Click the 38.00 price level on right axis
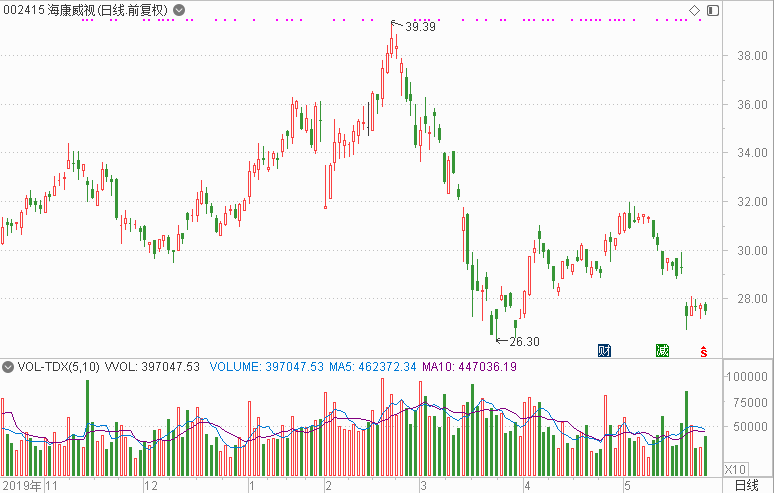 coord(752,56)
